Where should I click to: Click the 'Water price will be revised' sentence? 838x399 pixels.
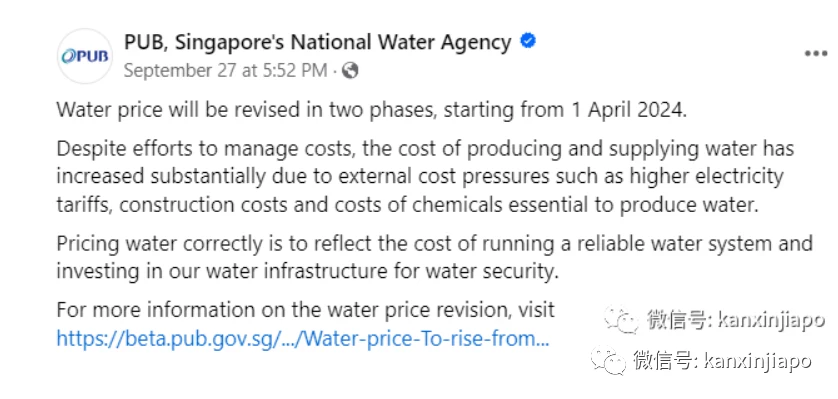tap(371, 109)
